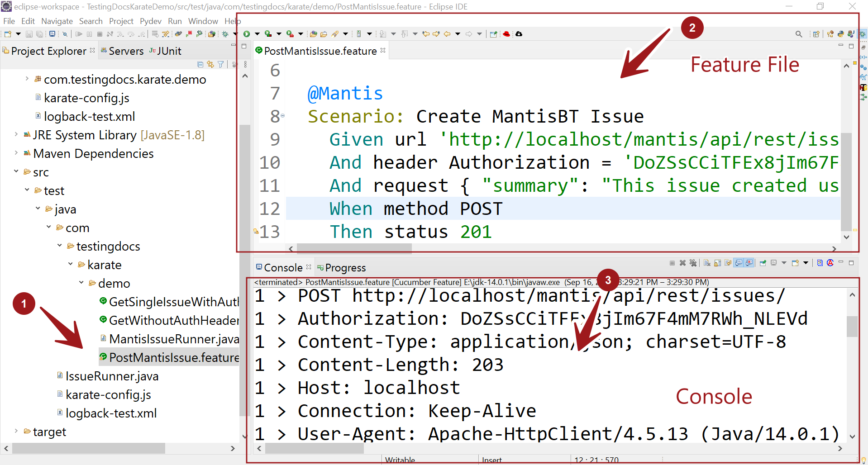The image size is (868, 465).
Task: Click the External Tools run icon
Action: point(290,34)
